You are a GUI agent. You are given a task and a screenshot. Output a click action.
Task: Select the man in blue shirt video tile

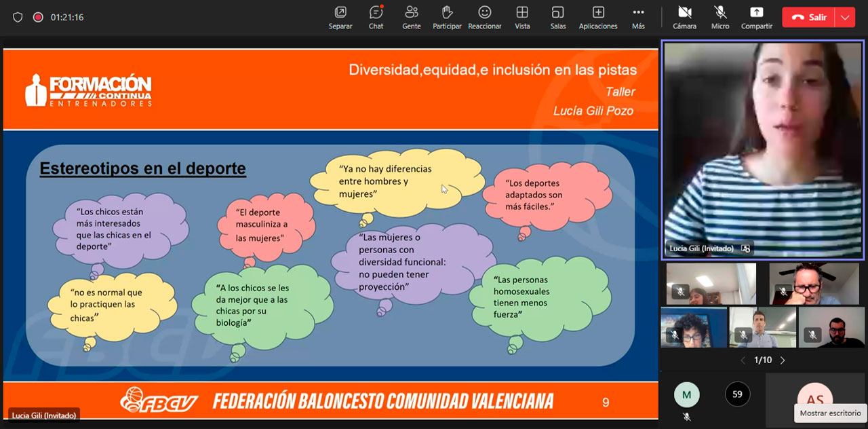click(x=763, y=327)
